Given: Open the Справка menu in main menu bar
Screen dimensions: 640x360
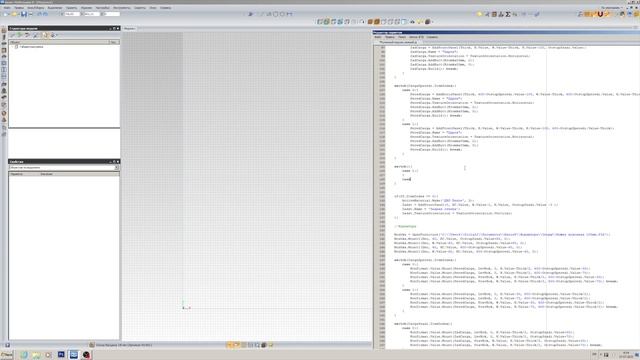Looking at the screenshot, I should [x=165, y=8].
